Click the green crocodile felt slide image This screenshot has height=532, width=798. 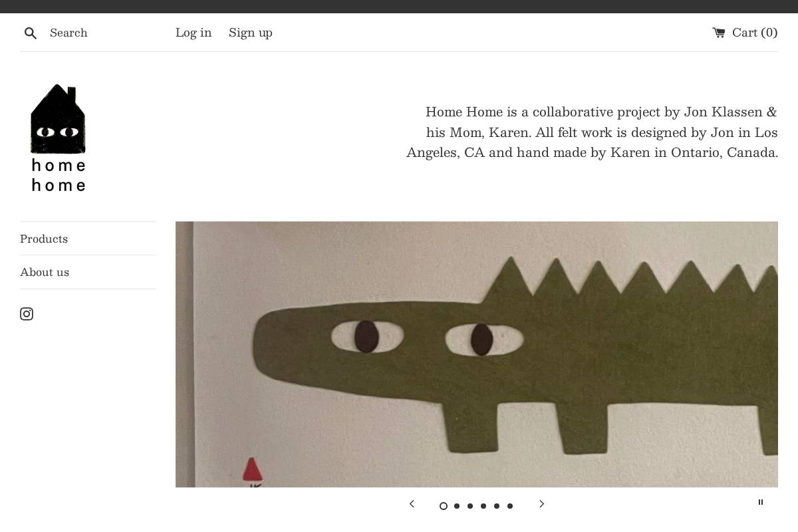pos(477,354)
